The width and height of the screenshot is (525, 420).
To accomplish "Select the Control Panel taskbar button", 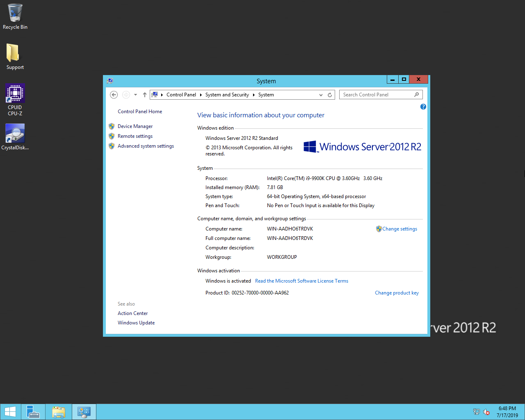I will click(x=84, y=412).
